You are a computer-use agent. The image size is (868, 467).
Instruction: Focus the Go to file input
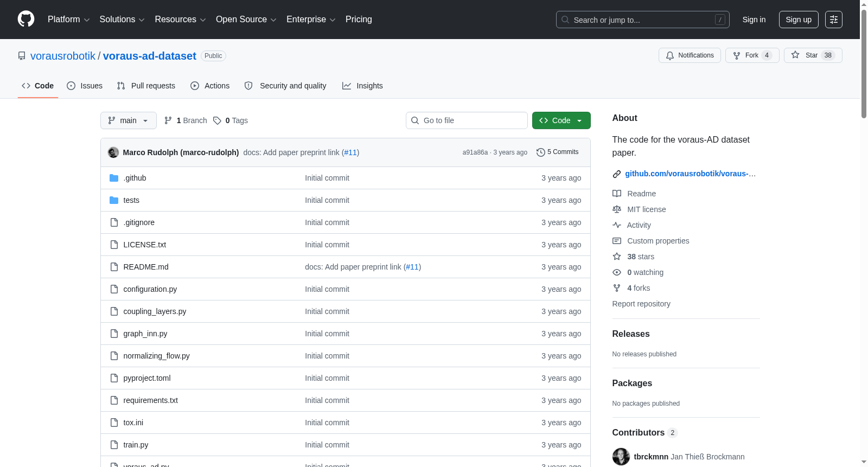[x=467, y=120]
